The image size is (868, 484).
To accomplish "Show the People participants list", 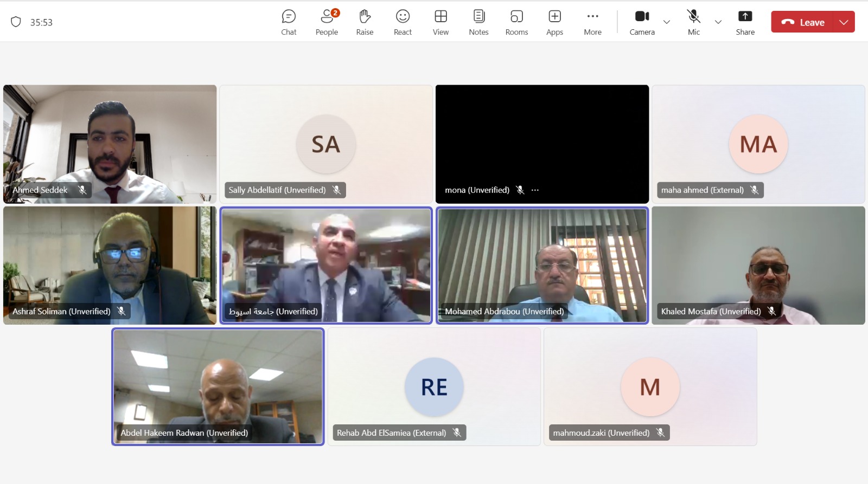I will pos(327,22).
